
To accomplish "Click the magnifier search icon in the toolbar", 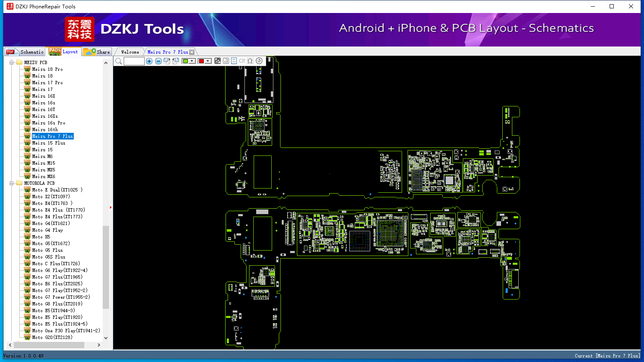I will coord(119,61).
